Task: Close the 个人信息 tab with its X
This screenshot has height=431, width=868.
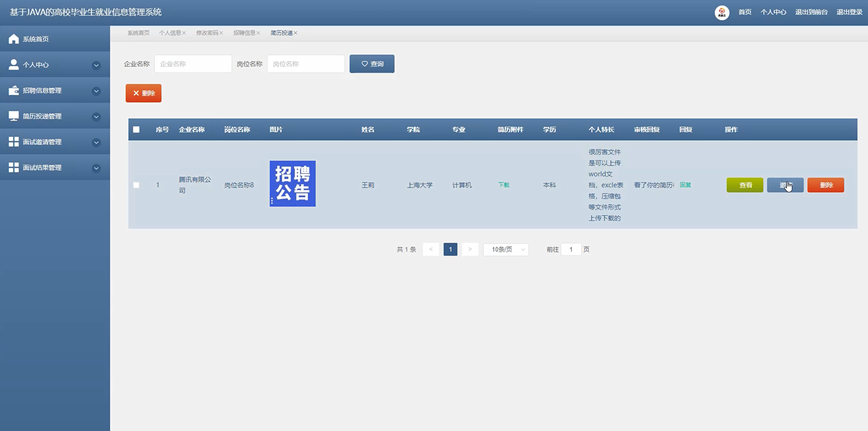Action: point(184,33)
